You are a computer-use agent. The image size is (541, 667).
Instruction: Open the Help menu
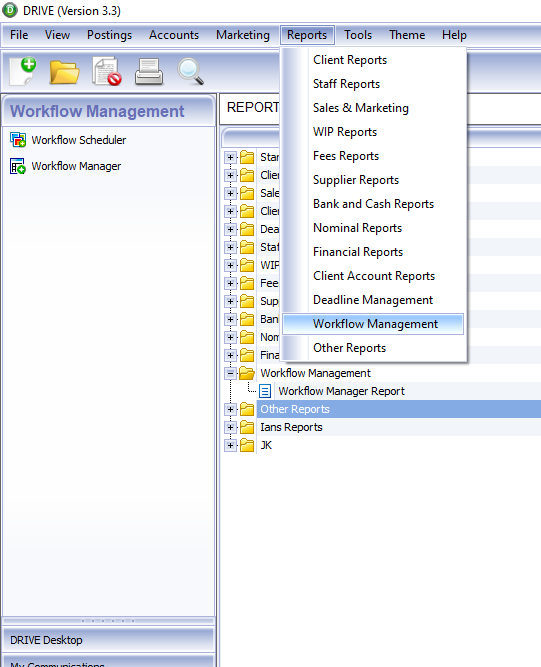454,35
